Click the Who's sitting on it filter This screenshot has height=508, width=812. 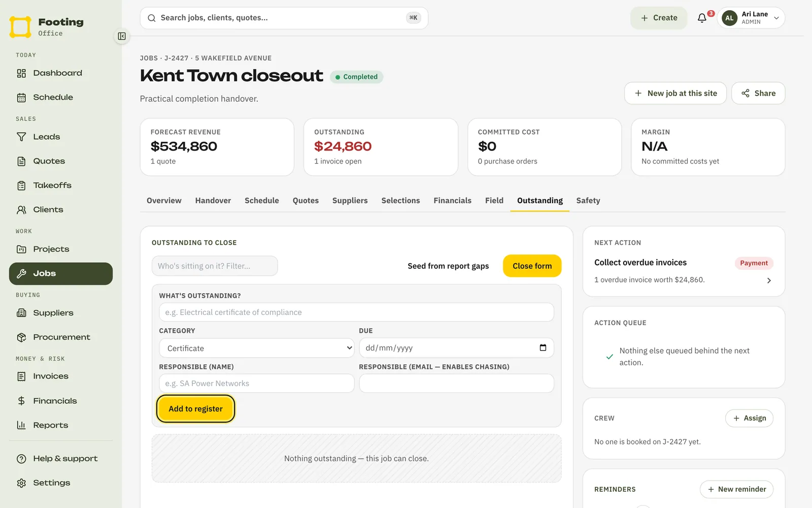(215, 266)
